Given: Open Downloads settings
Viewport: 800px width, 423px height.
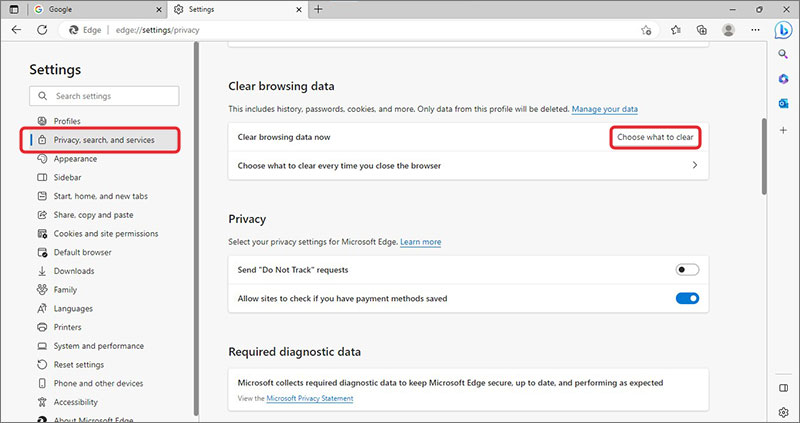Looking at the screenshot, I should (73, 271).
